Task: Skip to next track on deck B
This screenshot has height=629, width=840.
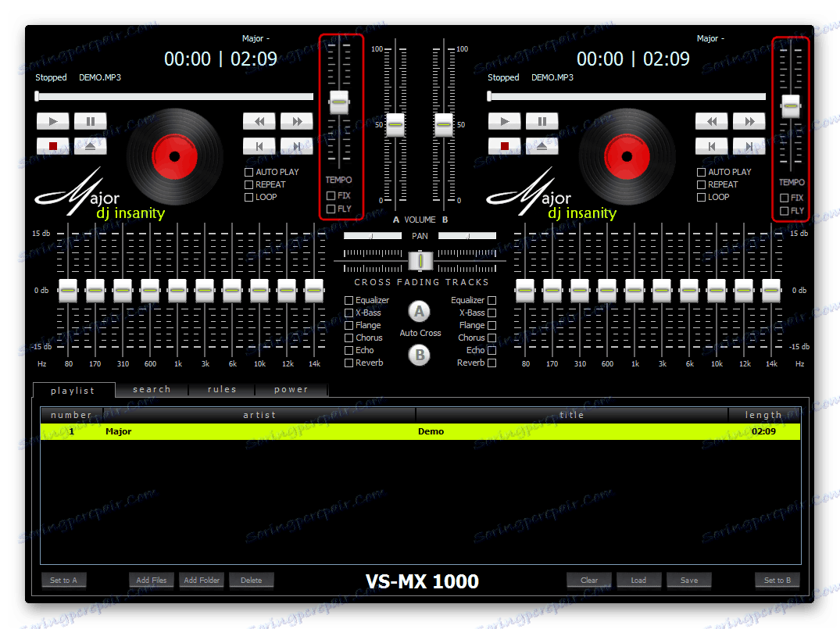Action: 749,146
